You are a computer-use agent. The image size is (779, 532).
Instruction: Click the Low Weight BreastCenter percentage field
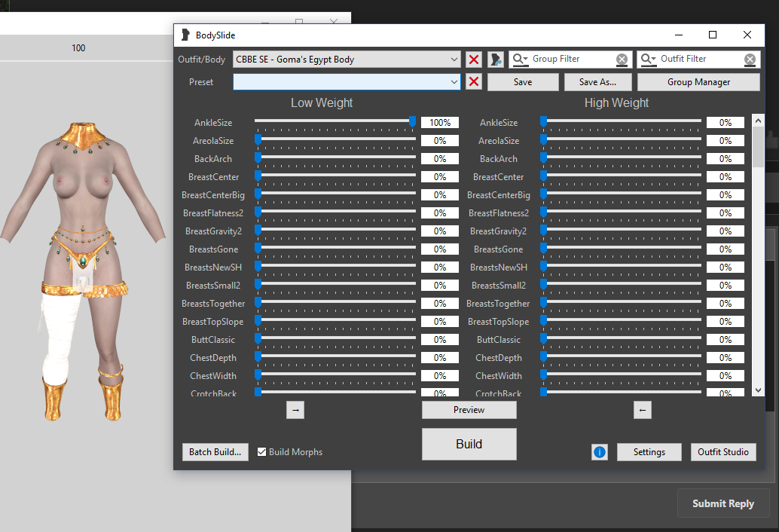[x=440, y=177]
